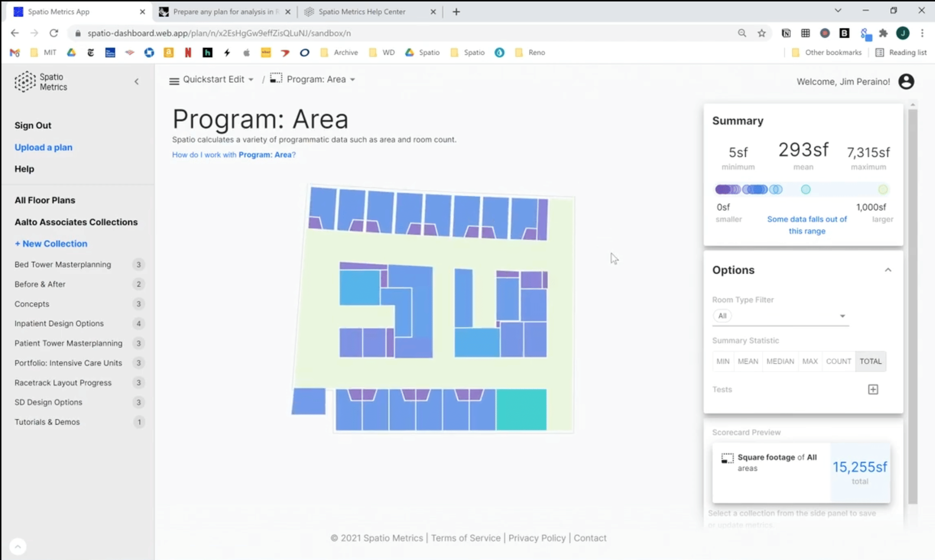Select the COUNT summary statistic
The height and width of the screenshot is (560, 935).
coord(838,361)
